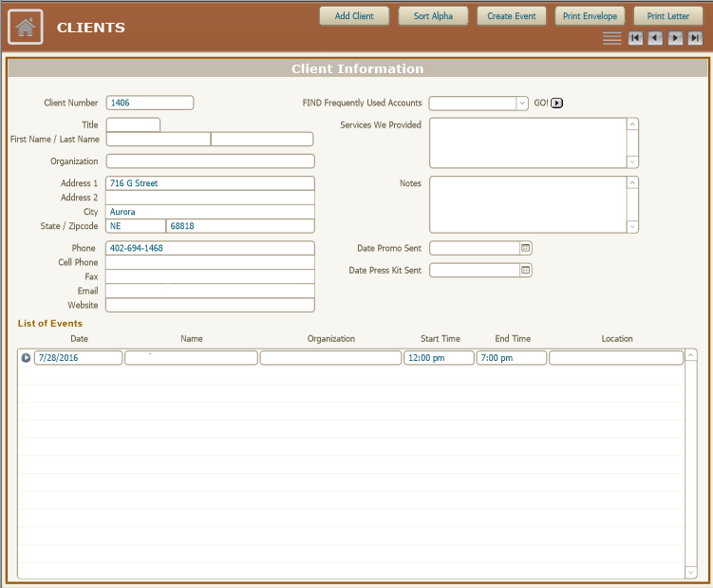The image size is (713, 588).
Task: Expand the Frequently Used Accounts dropdown
Action: click(521, 104)
